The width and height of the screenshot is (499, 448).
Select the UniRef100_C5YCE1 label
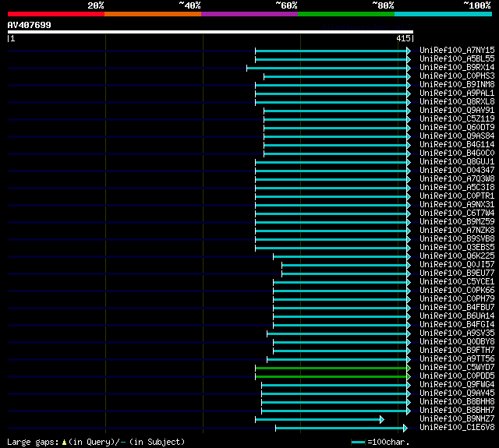pos(457,282)
